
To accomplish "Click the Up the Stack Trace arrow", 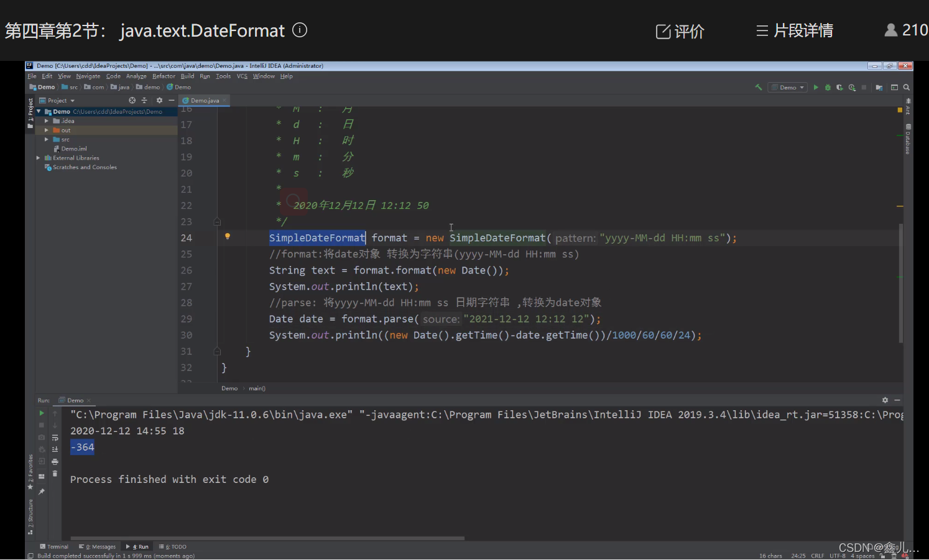I will 55,413.
